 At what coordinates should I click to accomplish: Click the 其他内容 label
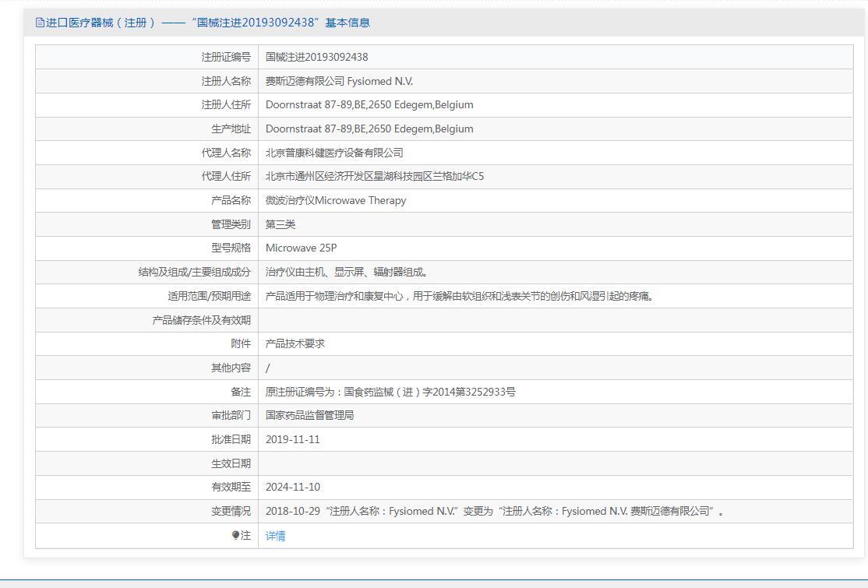[x=231, y=368]
